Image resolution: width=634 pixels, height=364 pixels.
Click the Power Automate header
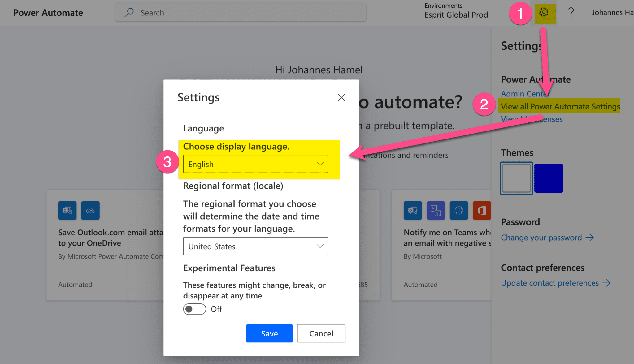[x=48, y=13]
